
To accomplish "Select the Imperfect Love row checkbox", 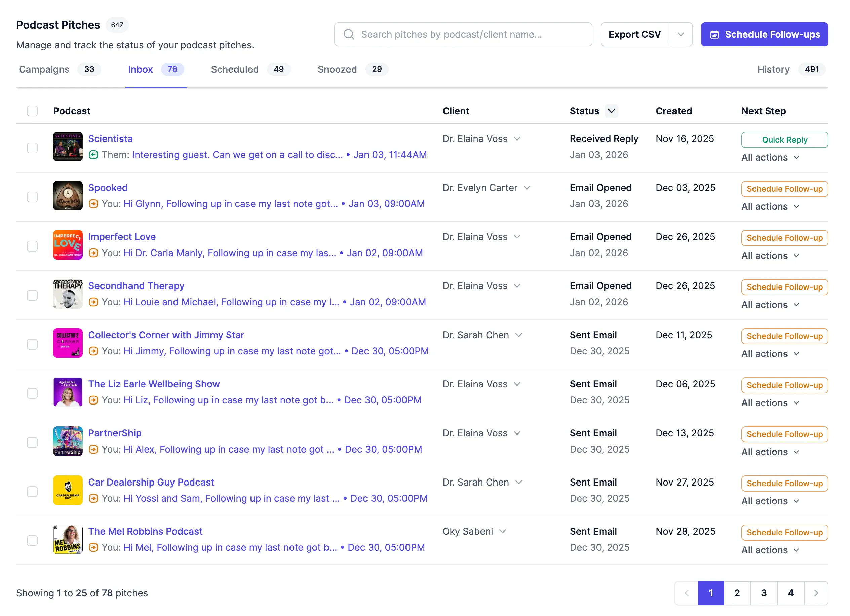I will coord(32,246).
